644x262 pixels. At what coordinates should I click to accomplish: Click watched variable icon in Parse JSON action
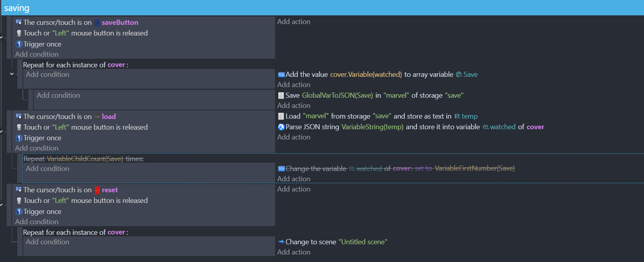click(485, 127)
